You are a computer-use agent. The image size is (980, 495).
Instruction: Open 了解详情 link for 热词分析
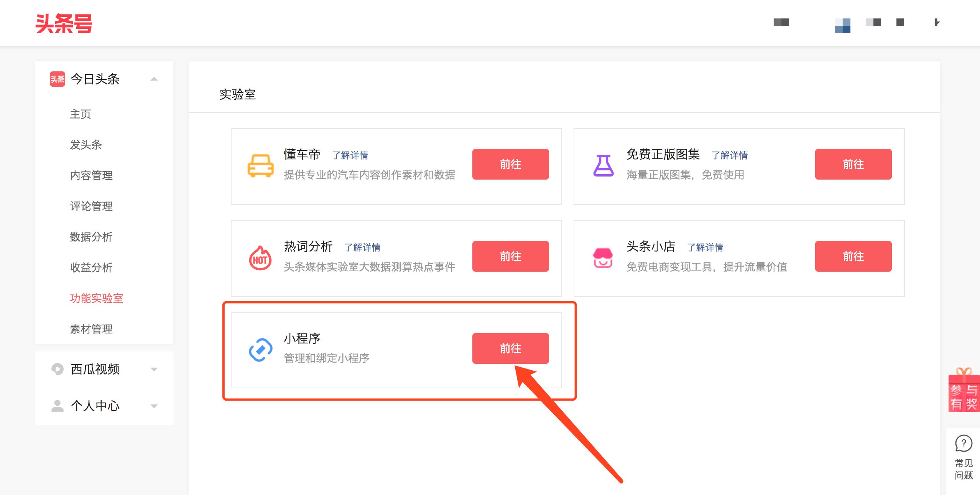pyautogui.click(x=362, y=247)
